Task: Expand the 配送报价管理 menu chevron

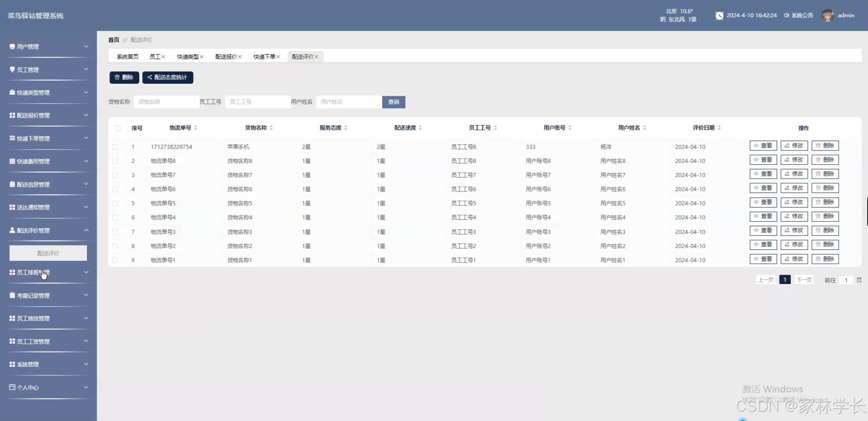Action: 86,115
